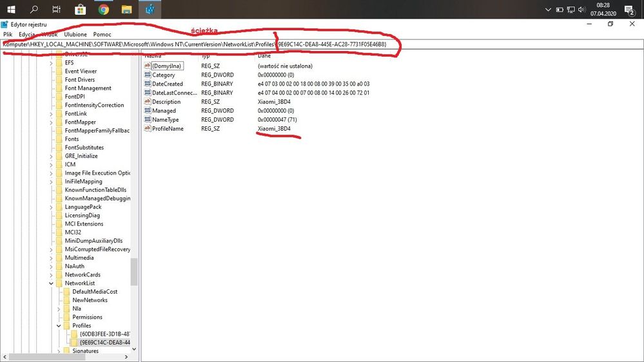Click the Description value Xiaomi_3BD4 data
Screen dimensions: 644x362
click(274, 102)
